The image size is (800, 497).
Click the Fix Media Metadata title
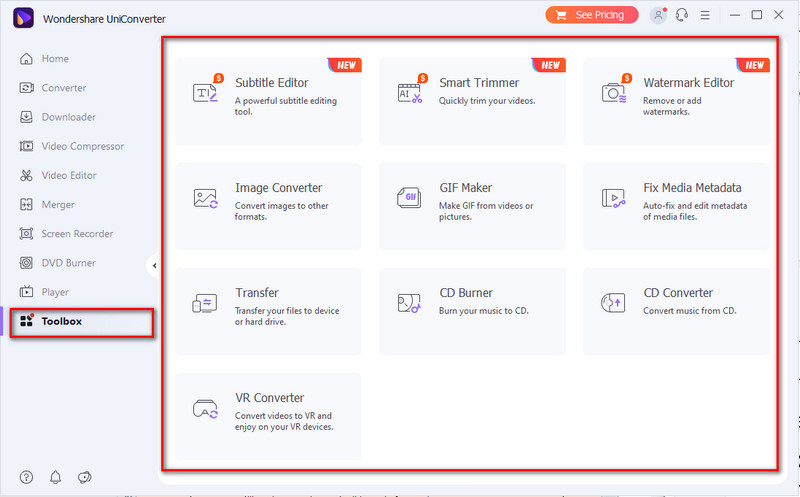(x=692, y=188)
